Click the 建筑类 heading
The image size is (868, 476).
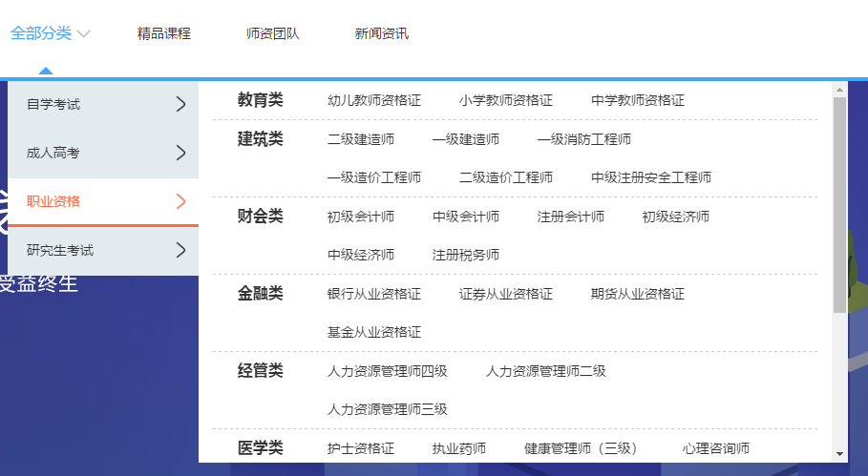click(x=260, y=138)
